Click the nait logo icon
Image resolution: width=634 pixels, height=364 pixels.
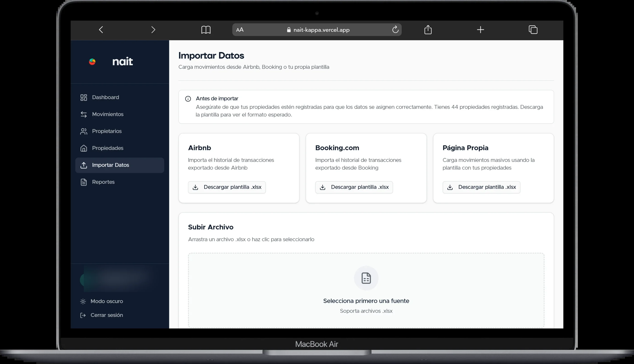[92, 62]
